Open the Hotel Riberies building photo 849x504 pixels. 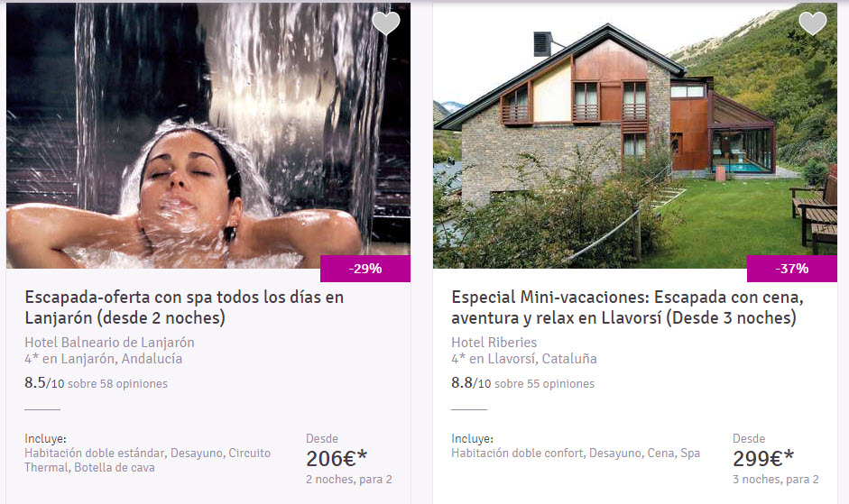pyautogui.click(x=634, y=135)
